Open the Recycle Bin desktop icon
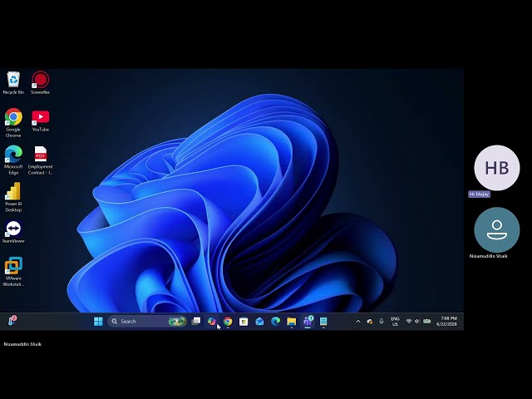This screenshot has width=532, height=399. click(13, 82)
